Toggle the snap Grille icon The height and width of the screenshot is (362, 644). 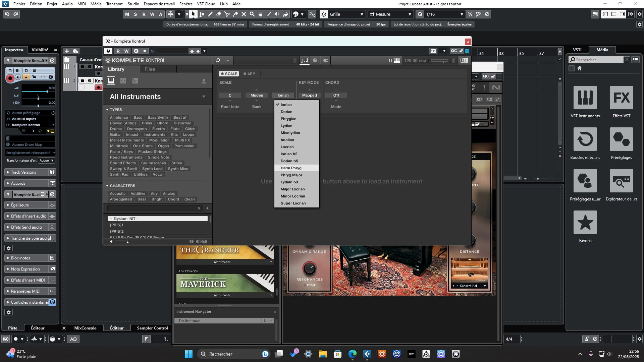[323, 14]
